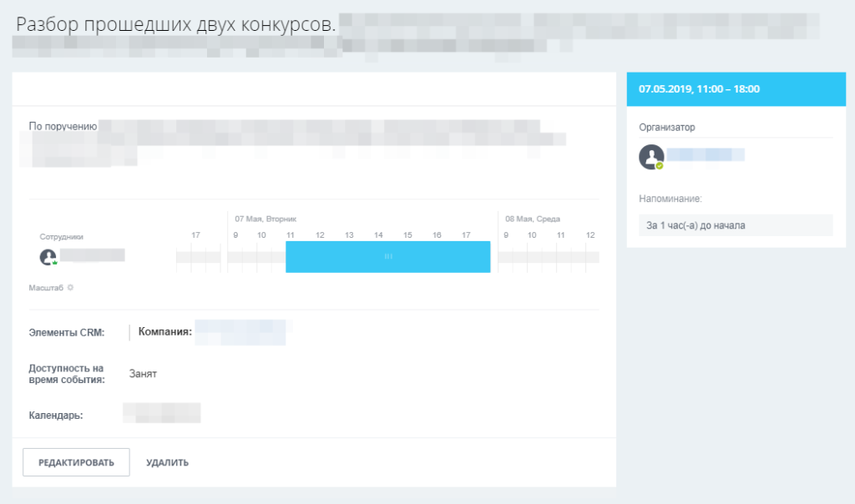
Task: Click the 17 hour slot before 07 Мая
Action: [x=195, y=235]
